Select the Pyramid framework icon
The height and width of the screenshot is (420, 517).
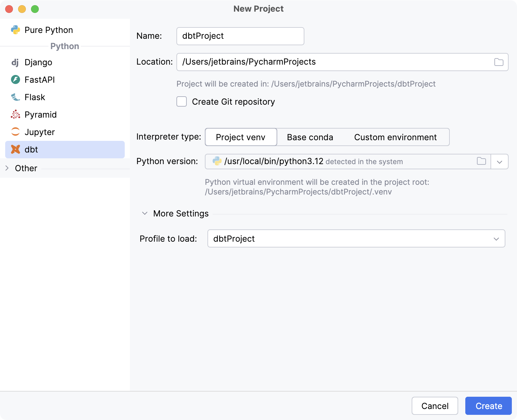(x=15, y=115)
